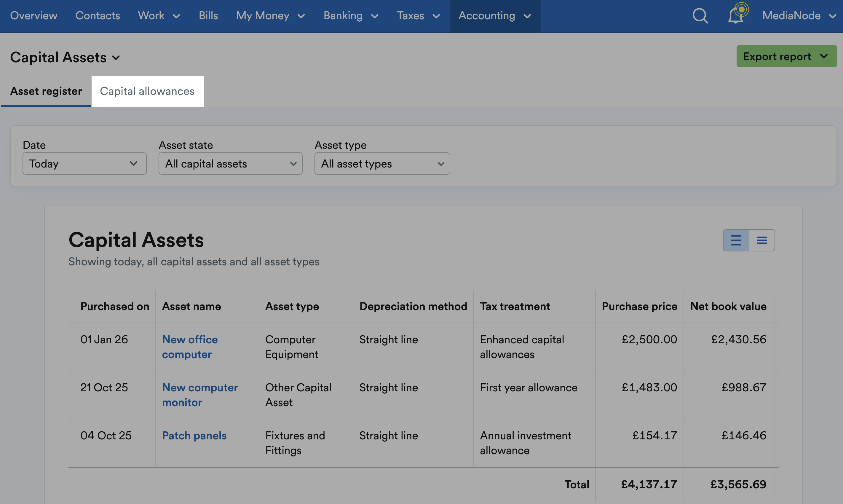Open the Date filter dropdown
Image resolution: width=843 pixels, height=504 pixels.
tap(84, 164)
